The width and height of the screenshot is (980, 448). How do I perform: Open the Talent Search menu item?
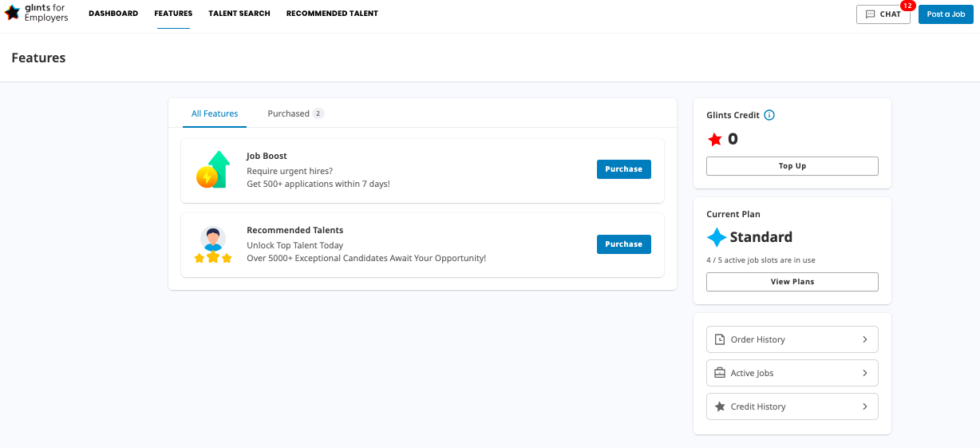(x=239, y=14)
